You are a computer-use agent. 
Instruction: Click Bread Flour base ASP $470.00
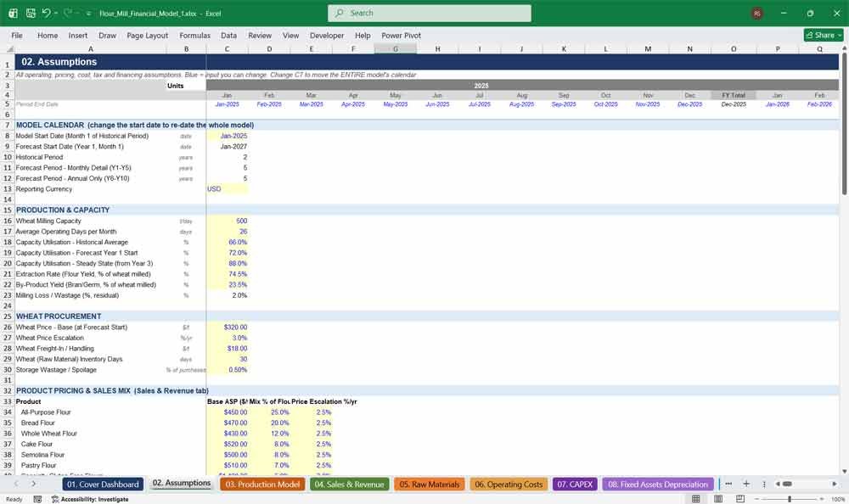coord(228,423)
